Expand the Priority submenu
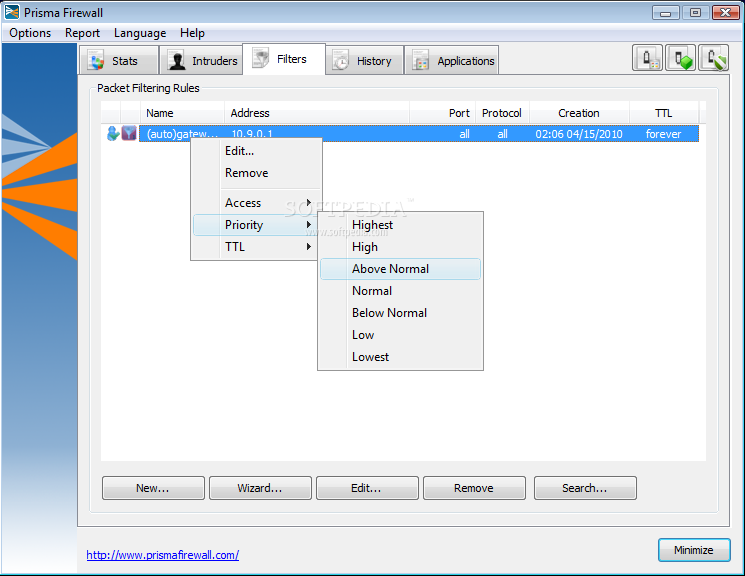This screenshot has height=576, width=745. tap(255, 225)
